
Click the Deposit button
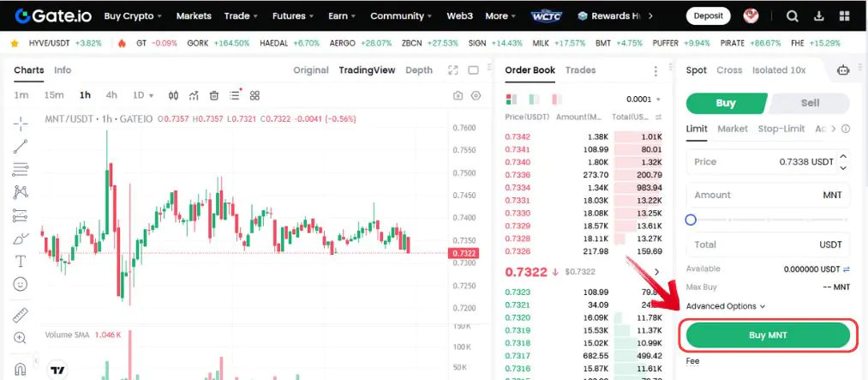coord(708,16)
